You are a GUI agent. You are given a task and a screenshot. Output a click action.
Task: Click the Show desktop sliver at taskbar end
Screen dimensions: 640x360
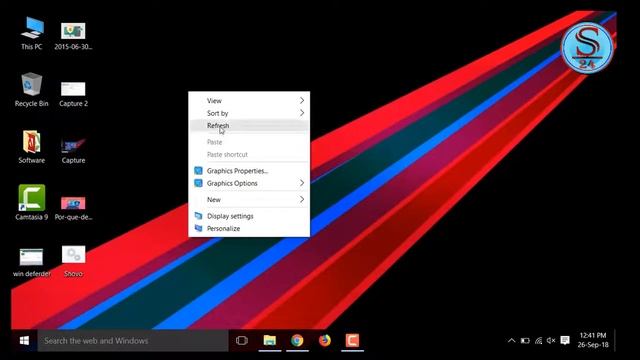[616, 341]
